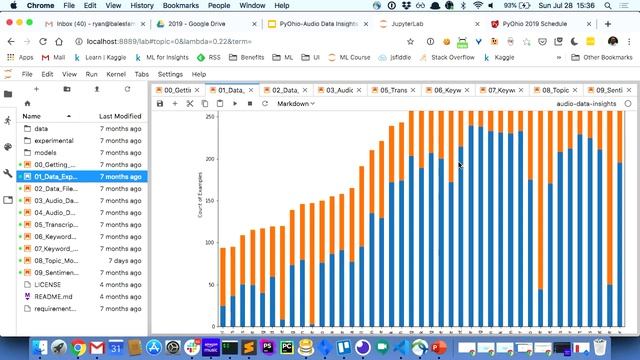Open JupyterLab Edit menu

coord(47,74)
